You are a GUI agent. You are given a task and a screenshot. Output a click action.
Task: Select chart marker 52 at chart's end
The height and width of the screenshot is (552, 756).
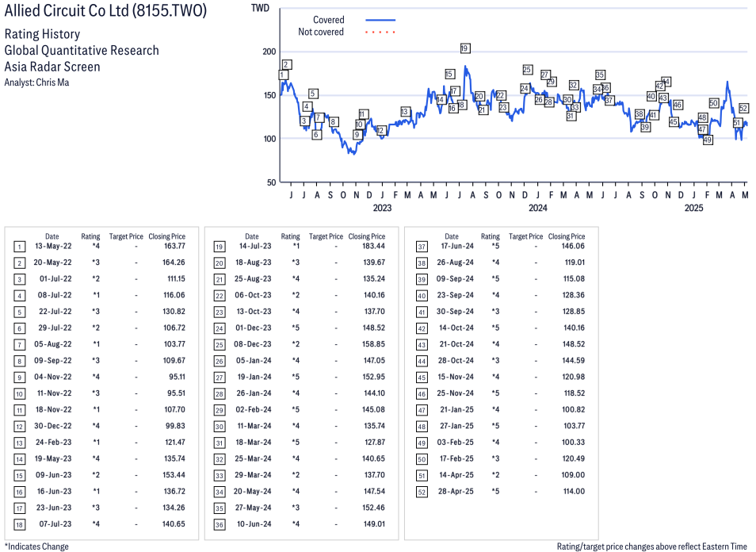click(x=743, y=109)
